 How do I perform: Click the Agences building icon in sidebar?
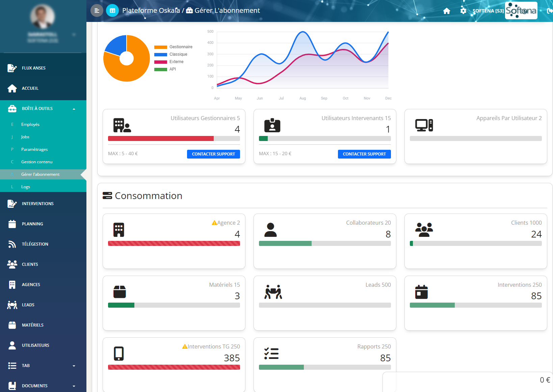click(x=12, y=285)
